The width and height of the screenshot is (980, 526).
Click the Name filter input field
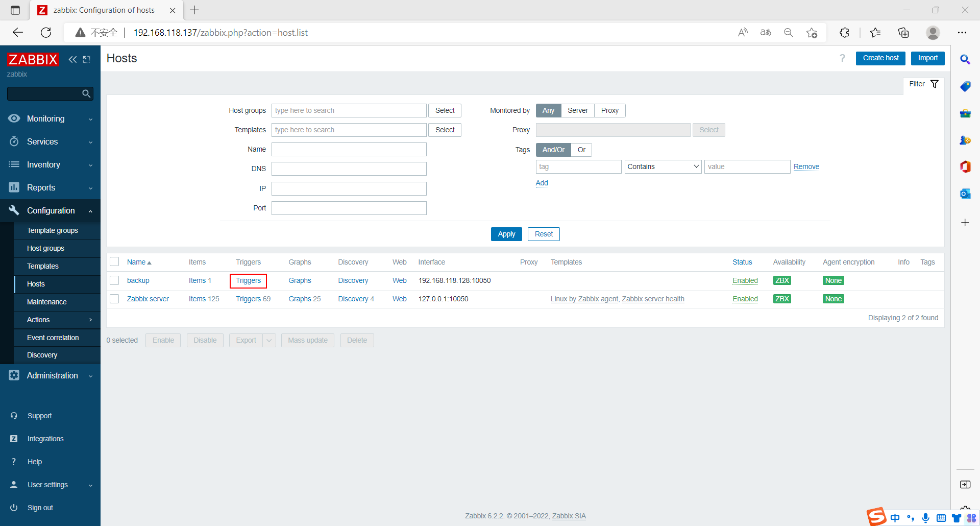pos(349,149)
